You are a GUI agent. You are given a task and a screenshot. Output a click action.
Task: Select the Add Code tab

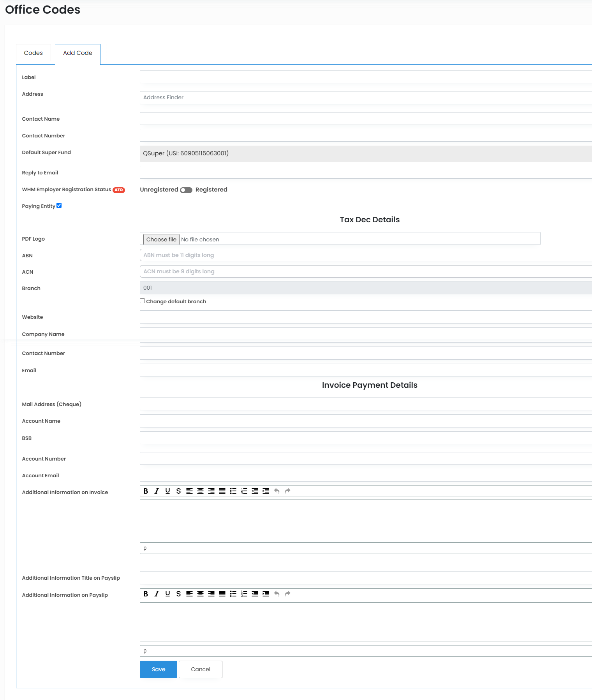coord(78,53)
